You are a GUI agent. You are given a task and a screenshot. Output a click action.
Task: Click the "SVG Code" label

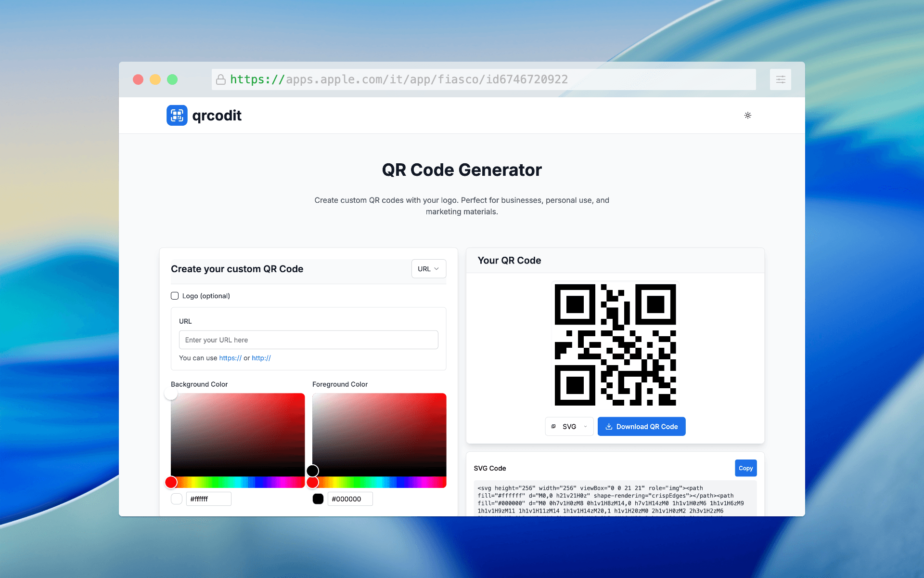(x=490, y=468)
